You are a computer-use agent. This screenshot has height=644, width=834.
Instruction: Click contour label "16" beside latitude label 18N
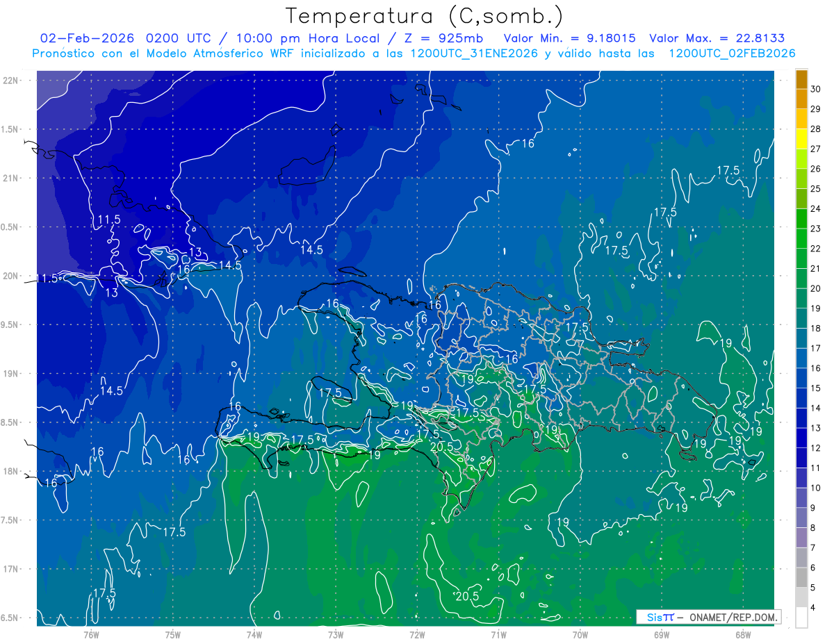tap(51, 483)
